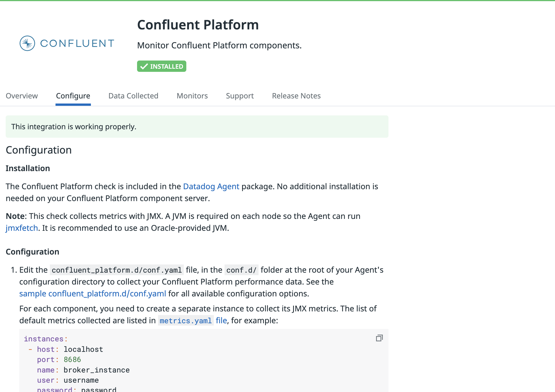
Task: Click the Support tab navigation icon
Action: [x=240, y=96]
